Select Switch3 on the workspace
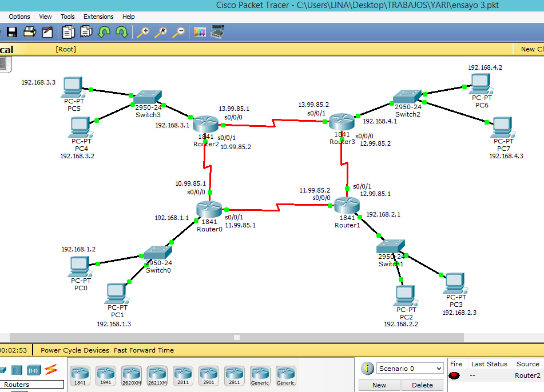Image resolution: width=544 pixels, height=392 pixels. (x=148, y=97)
